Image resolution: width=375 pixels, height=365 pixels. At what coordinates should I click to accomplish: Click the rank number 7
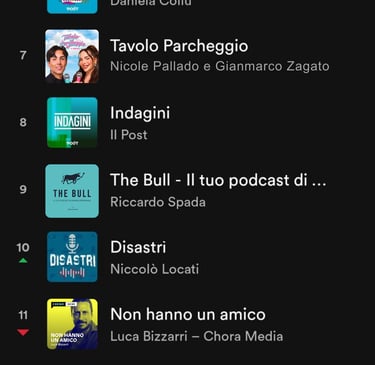click(23, 55)
